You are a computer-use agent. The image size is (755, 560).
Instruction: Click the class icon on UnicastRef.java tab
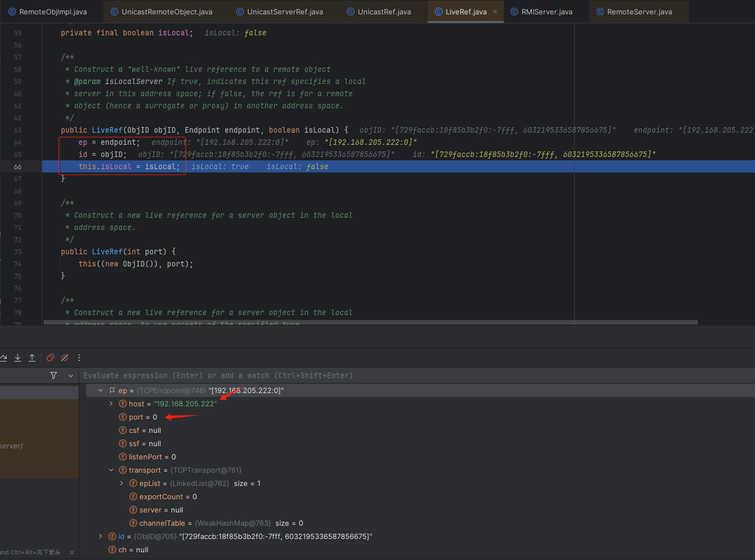[x=351, y=12]
